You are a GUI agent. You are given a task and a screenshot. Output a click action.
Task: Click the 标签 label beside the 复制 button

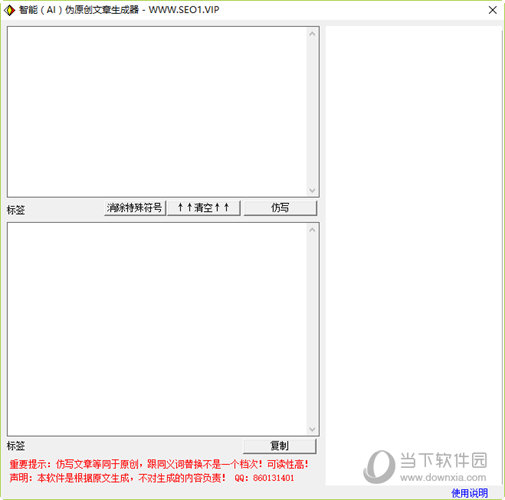pos(16,446)
